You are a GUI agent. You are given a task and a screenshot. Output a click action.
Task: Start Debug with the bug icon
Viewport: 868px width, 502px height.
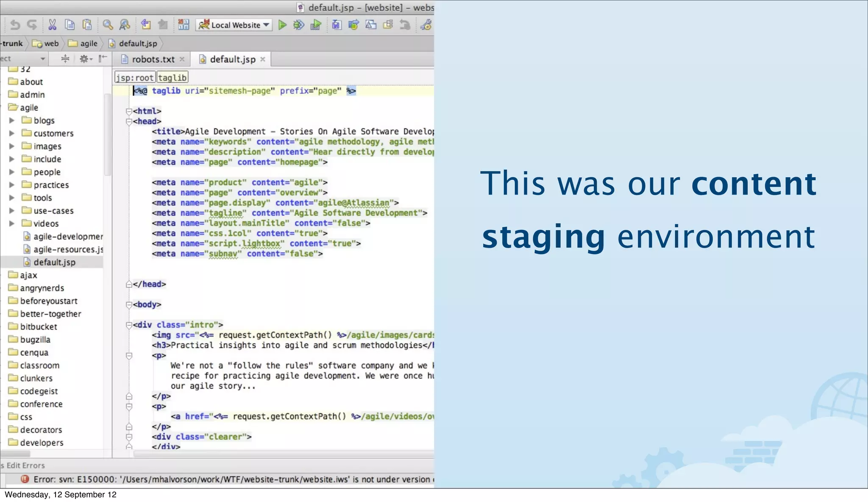pos(299,25)
